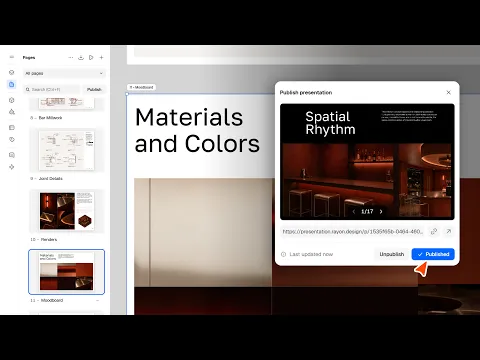Click the 'Renders' page label
This screenshot has width=480, height=360.
(x=49, y=240)
